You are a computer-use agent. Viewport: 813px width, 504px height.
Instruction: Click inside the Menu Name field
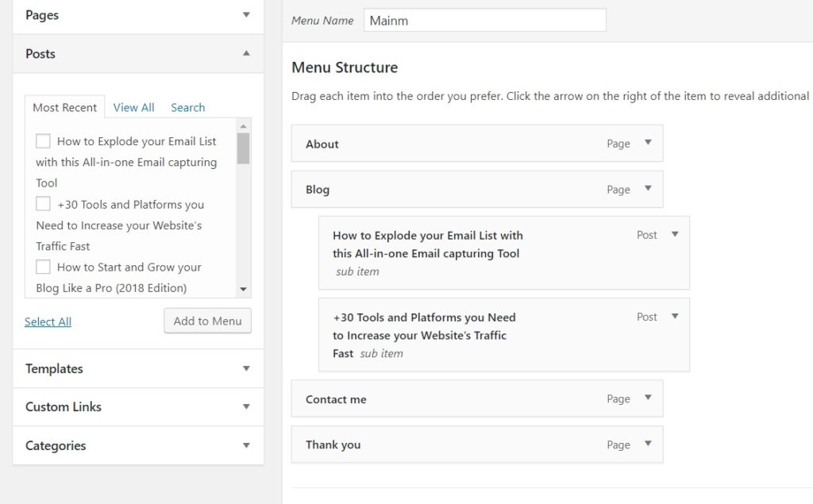pos(484,19)
